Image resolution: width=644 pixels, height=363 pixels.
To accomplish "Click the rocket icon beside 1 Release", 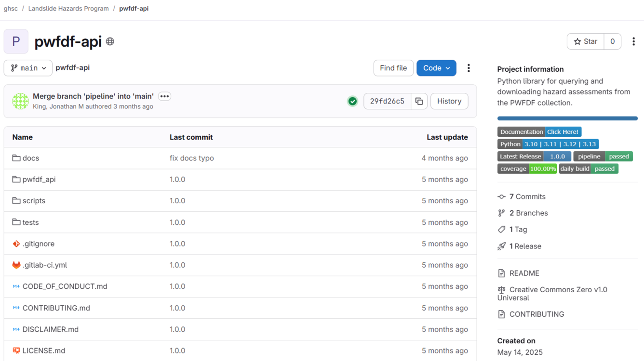I will (502, 246).
